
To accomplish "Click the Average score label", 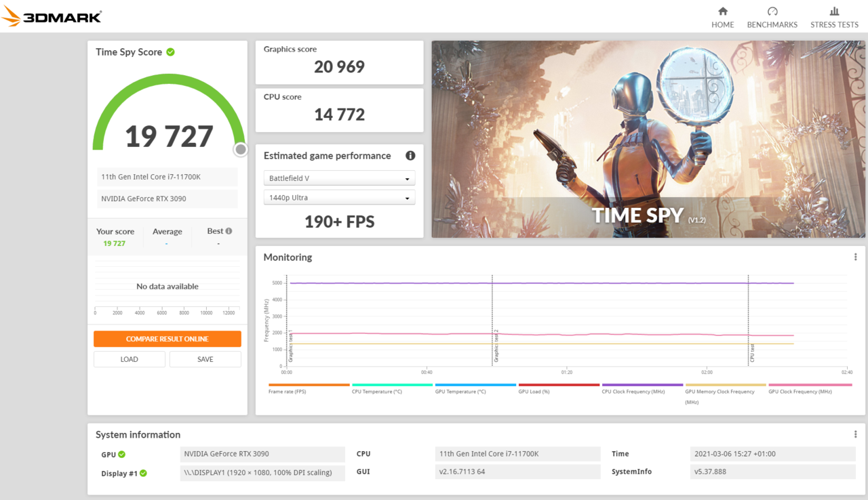I will 167,232.
